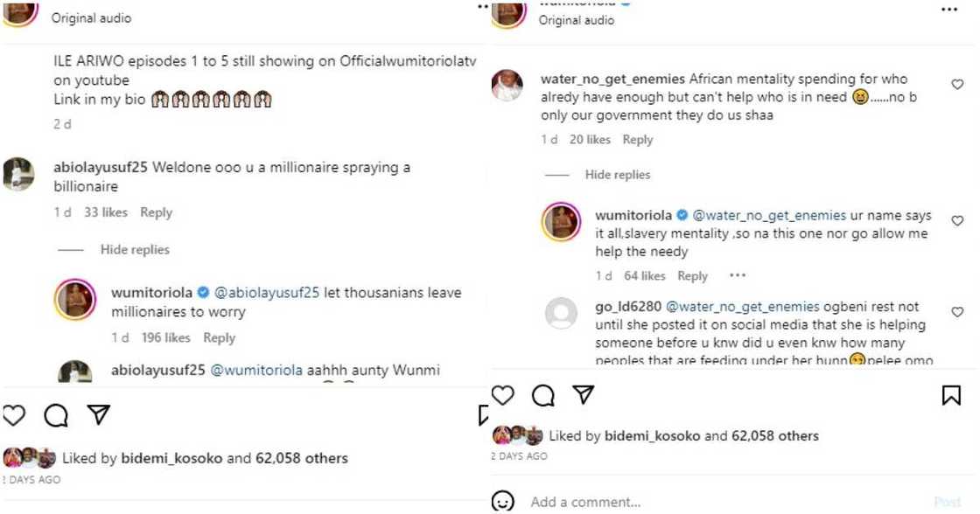
Task: Like wumitoriola's slavery mentality reply
Action: click(957, 221)
